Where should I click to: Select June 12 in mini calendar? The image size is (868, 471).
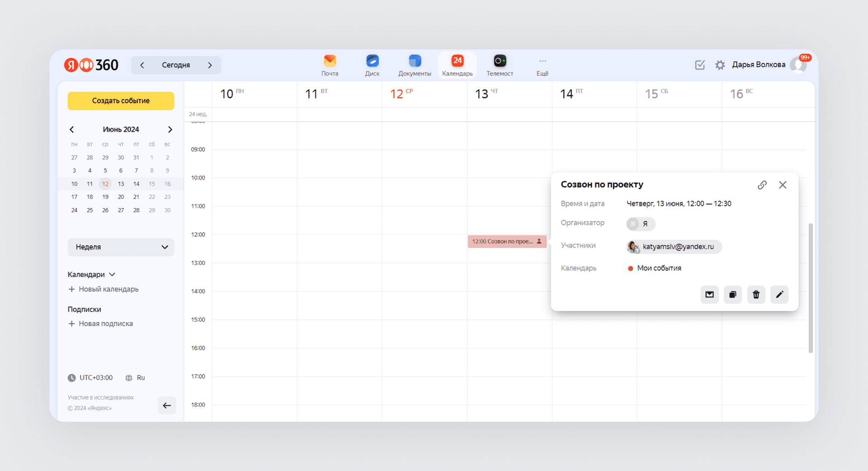(x=105, y=184)
